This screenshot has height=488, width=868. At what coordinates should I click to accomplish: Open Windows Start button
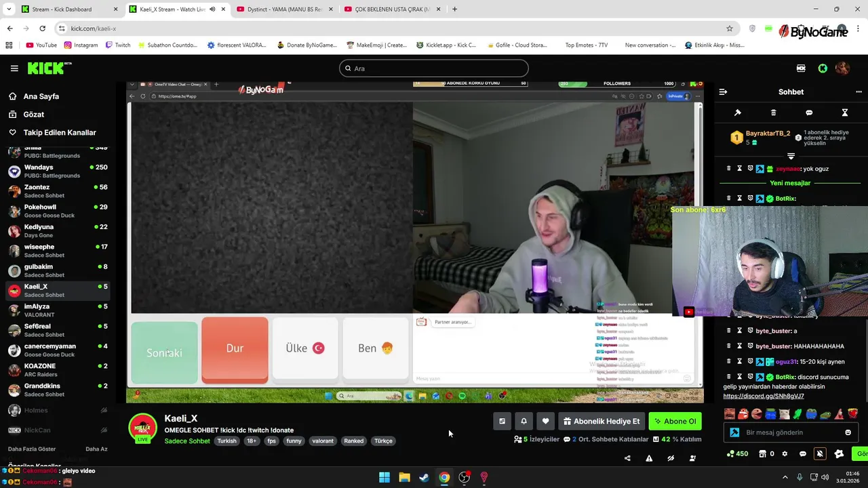(384, 477)
